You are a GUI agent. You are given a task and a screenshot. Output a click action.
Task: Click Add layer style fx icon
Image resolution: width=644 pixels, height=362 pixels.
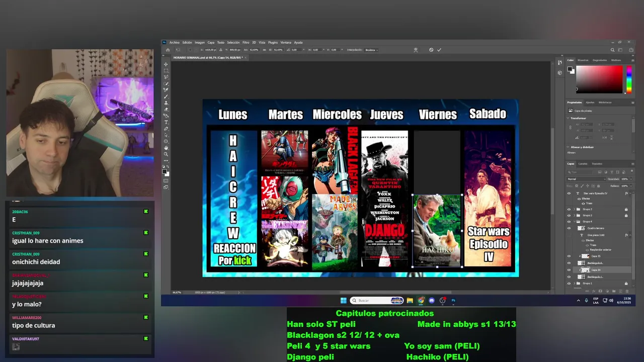pyautogui.click(x=594, y=291)
